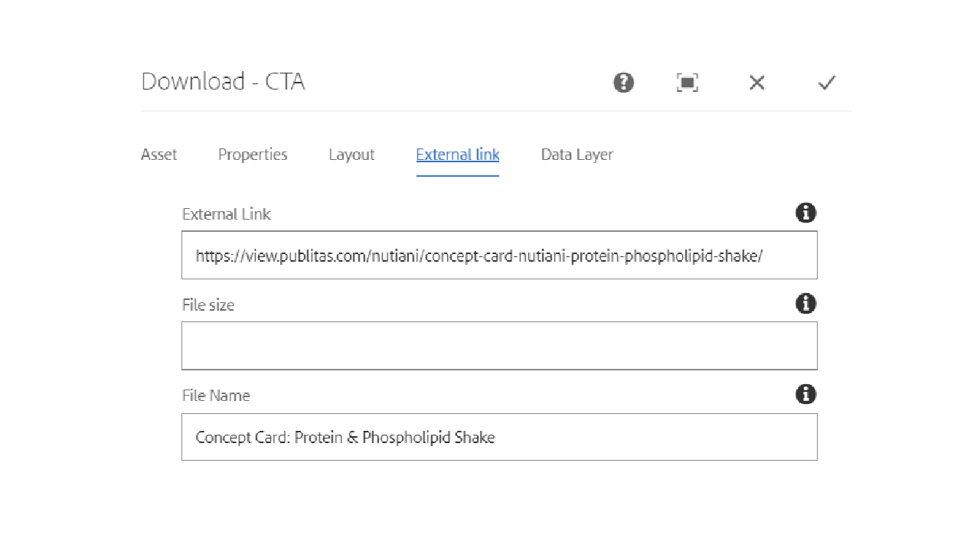980x551 pixels.
Task: Focus the File Name text field
Action: point(499,437)
